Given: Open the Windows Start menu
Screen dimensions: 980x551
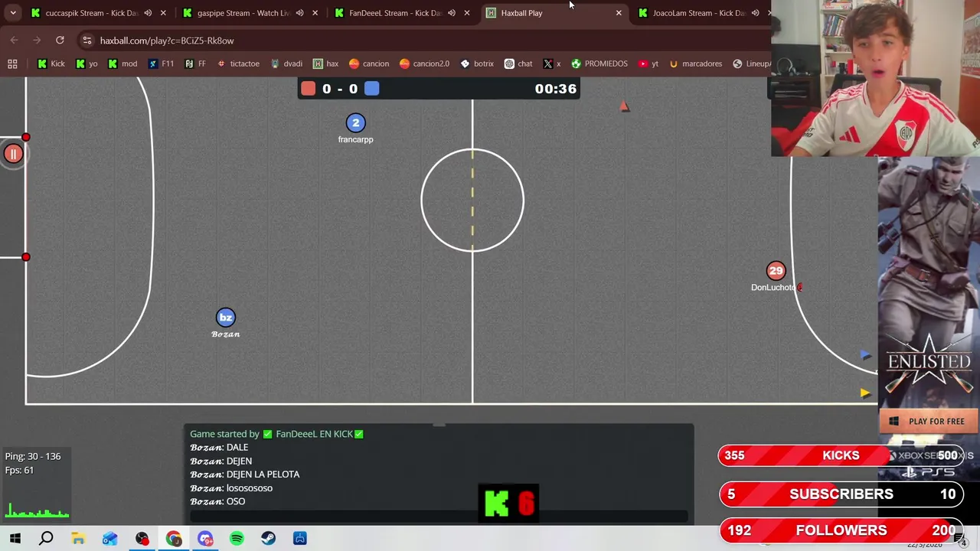Looking at the screenshot, I should (15, 539).
